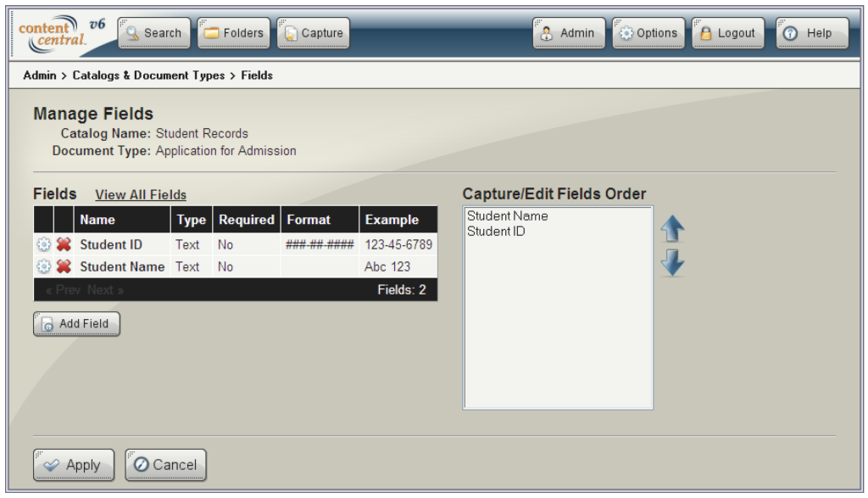Open the Admin section

pyautogui.click(x=568, y=32)
